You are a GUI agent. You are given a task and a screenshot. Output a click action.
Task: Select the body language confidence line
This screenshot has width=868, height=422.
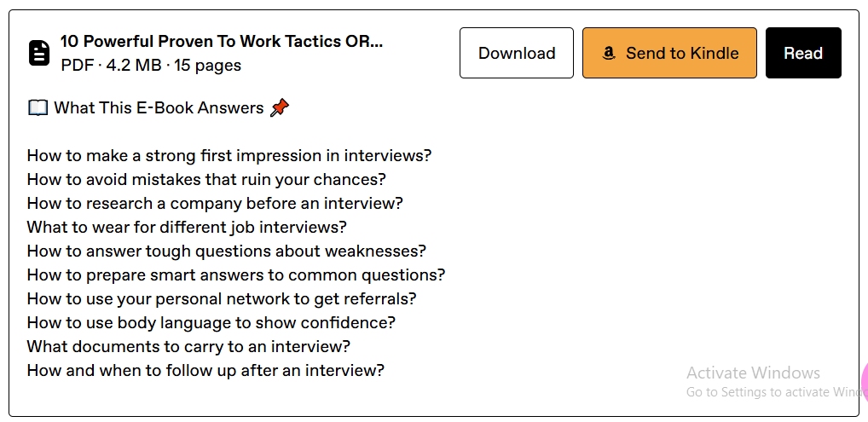pyautogui.click(x=211, y=322)
